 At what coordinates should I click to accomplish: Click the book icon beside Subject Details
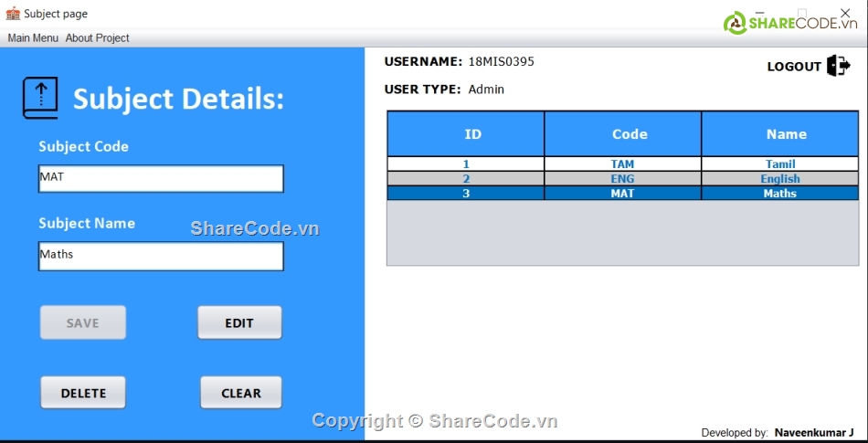tap(40, 98)
